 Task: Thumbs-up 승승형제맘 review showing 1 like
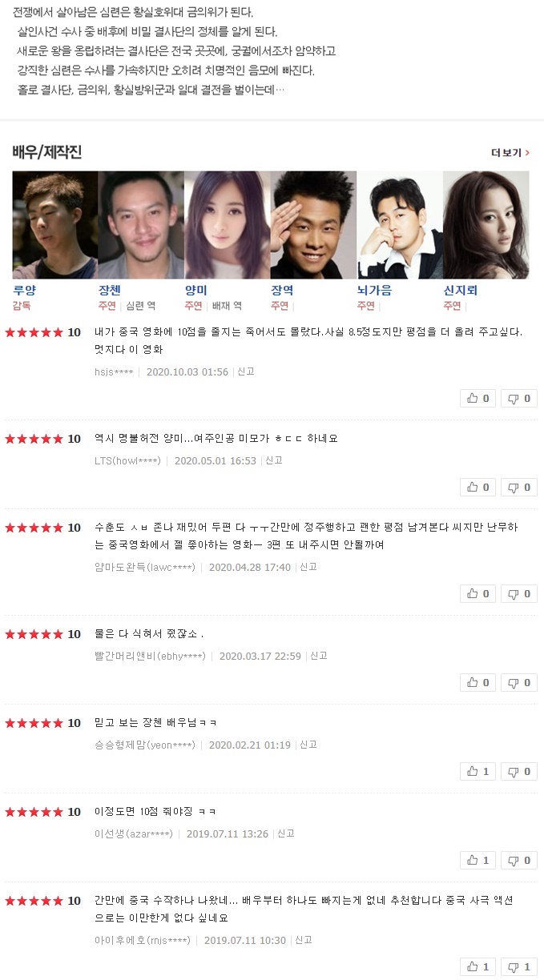click(x=478, y=771)
